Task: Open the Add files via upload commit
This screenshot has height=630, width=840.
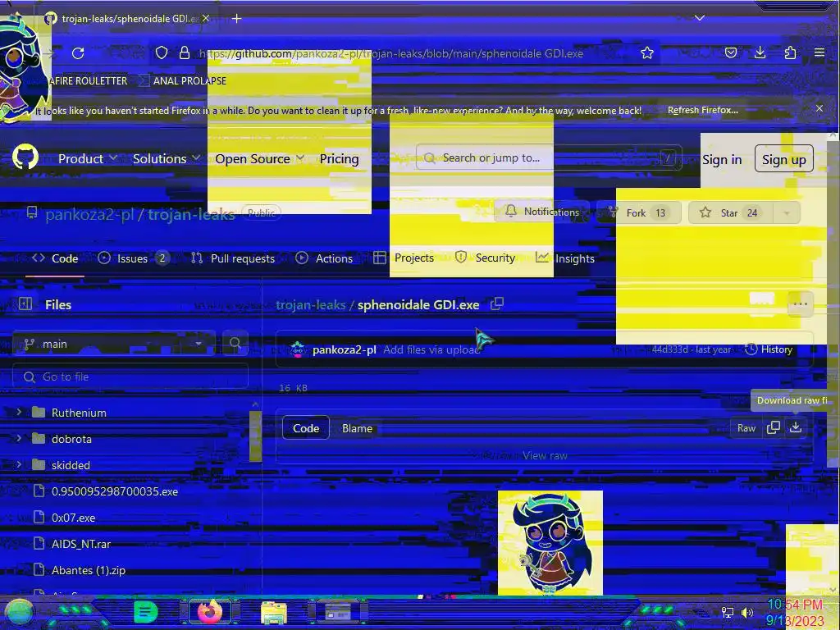Action: pyautogui.click(x=431, y=349)
